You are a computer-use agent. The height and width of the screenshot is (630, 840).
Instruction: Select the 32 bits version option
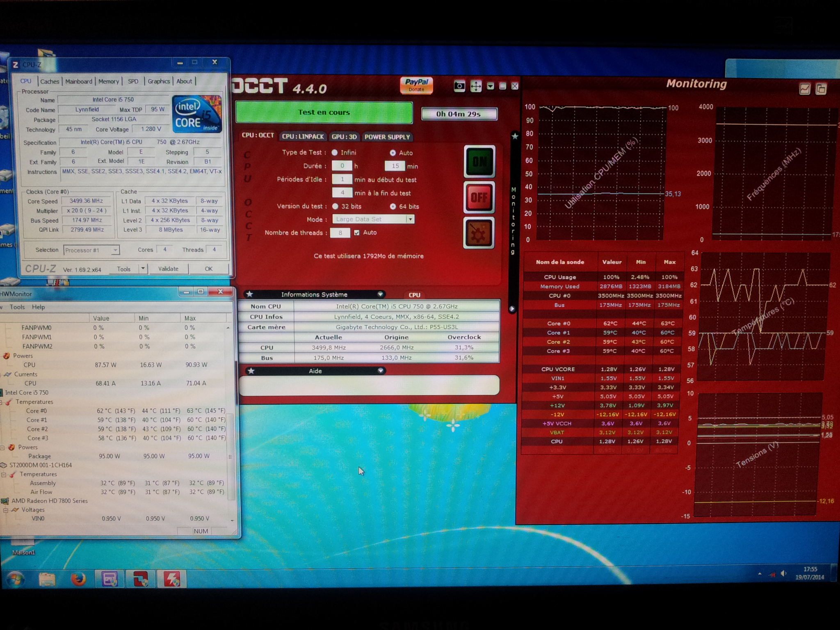[x=335, y=206]
